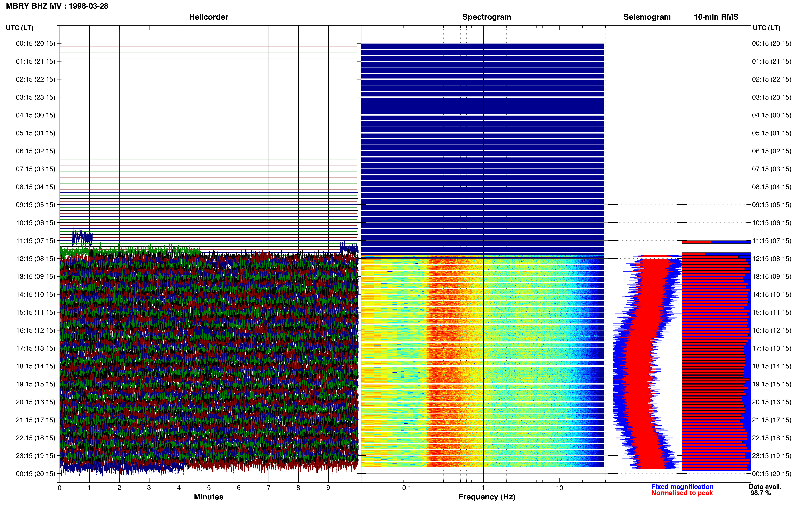The width and height of the screenshot is (812, 508).
Task: Select right-axis time '20:15 (16:15)'
Action: 772,402
